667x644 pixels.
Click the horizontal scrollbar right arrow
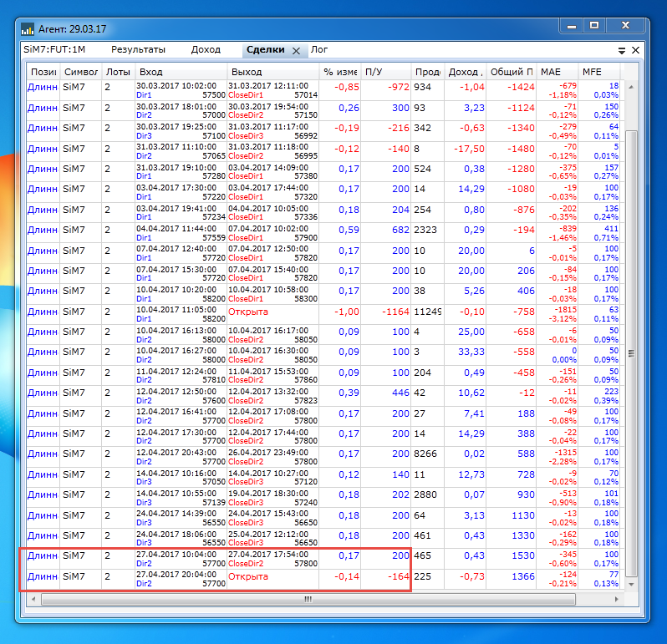(616, 599)
